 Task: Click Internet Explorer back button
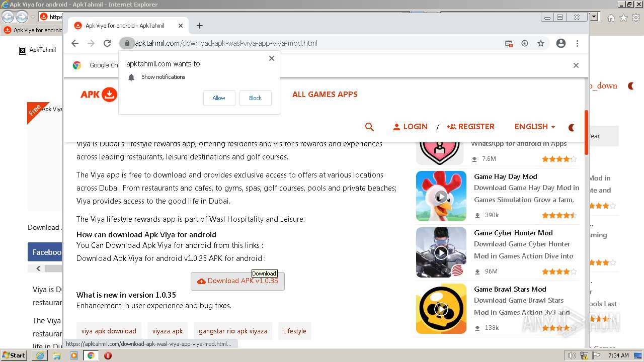(x=8, y=17)
